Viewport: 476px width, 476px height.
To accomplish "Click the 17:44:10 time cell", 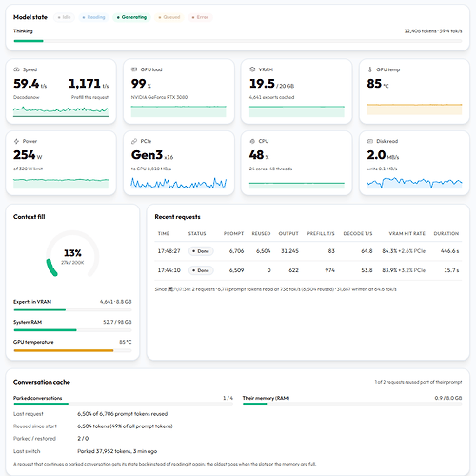I will [169, 270].
